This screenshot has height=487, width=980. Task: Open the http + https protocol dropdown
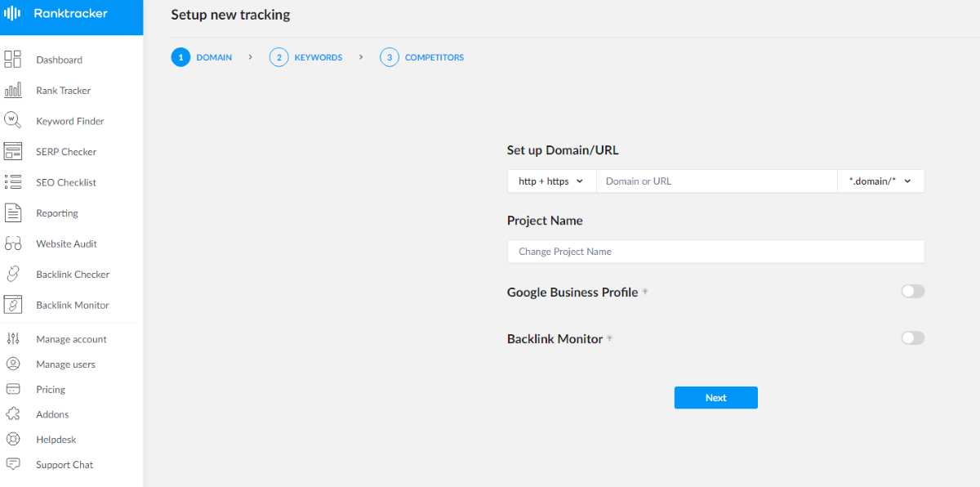[551, 181]
